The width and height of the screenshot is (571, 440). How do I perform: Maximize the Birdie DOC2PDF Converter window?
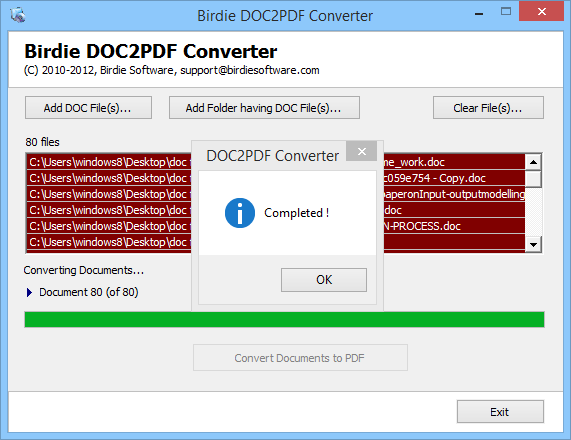click(x=506, y=12)
